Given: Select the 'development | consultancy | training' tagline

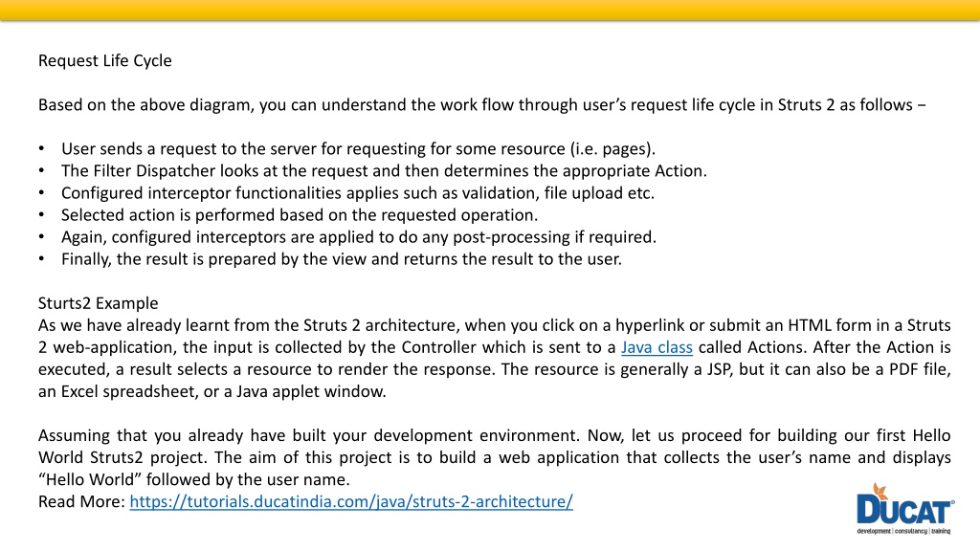Looking at the screenshot, I should [903, 531].
